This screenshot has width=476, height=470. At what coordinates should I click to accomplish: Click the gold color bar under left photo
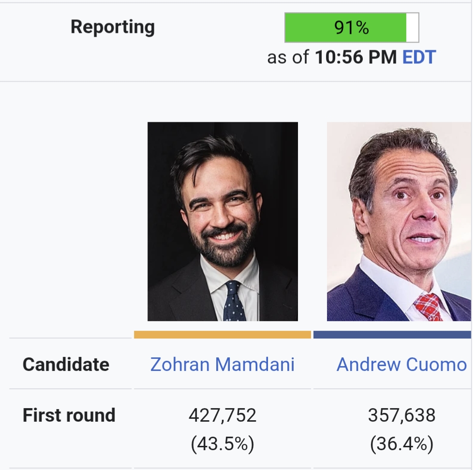[x=223, y=335]
